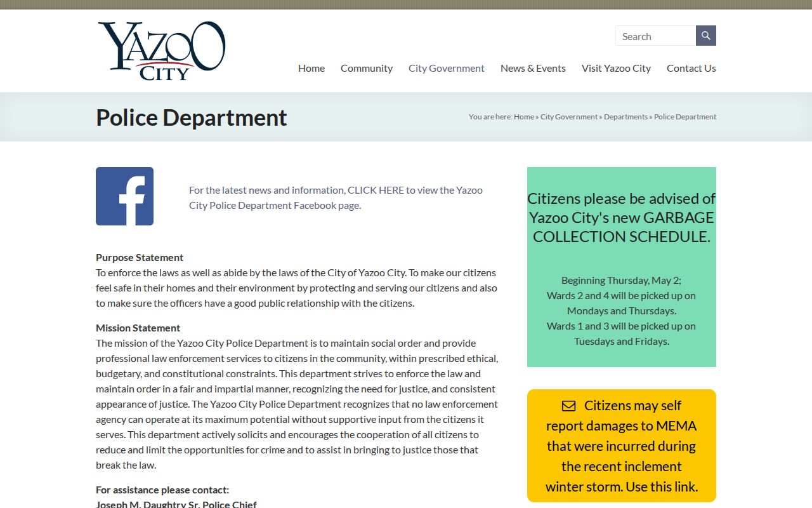The image size is (812, 508).
Task: Click the 'For assistance please contact:' text
Action: (162, 490)
